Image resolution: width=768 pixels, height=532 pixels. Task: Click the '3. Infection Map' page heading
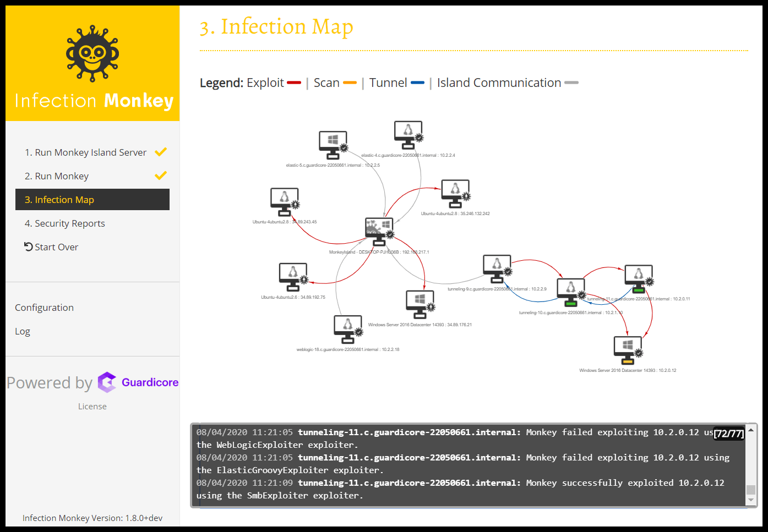click(276, 27)
